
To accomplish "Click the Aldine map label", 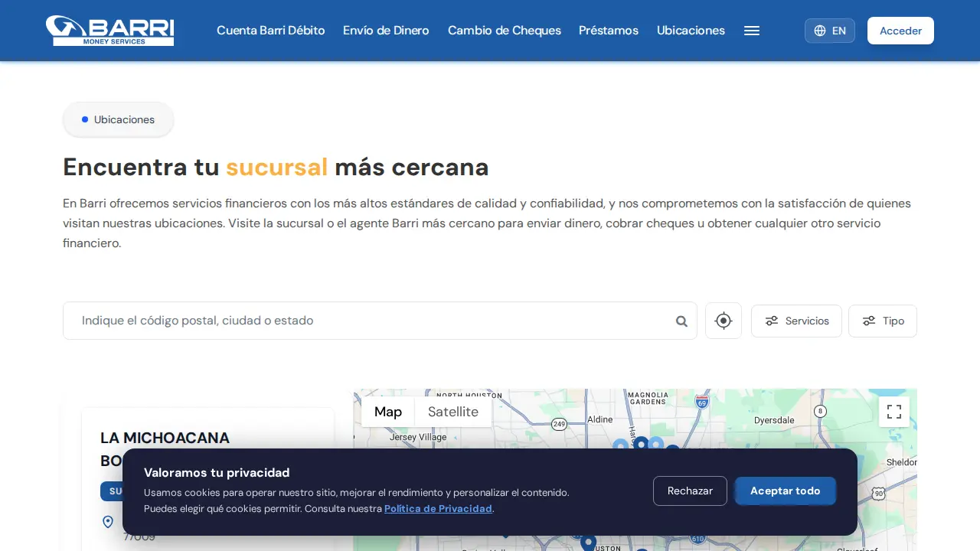I will 600,419.
